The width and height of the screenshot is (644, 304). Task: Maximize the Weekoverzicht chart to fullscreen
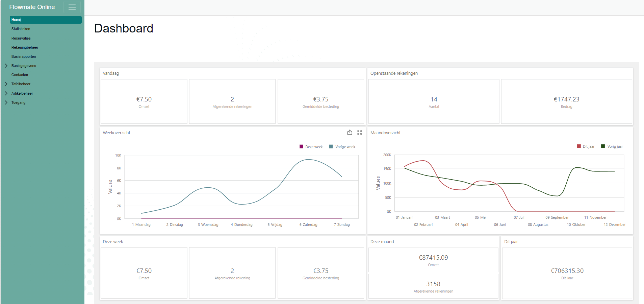click(x=360, y=132)
